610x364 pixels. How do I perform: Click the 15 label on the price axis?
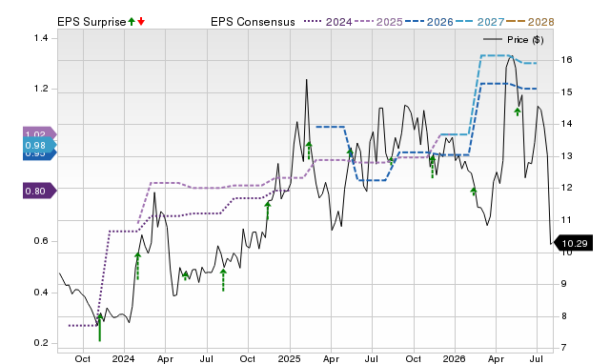[567, 92]
